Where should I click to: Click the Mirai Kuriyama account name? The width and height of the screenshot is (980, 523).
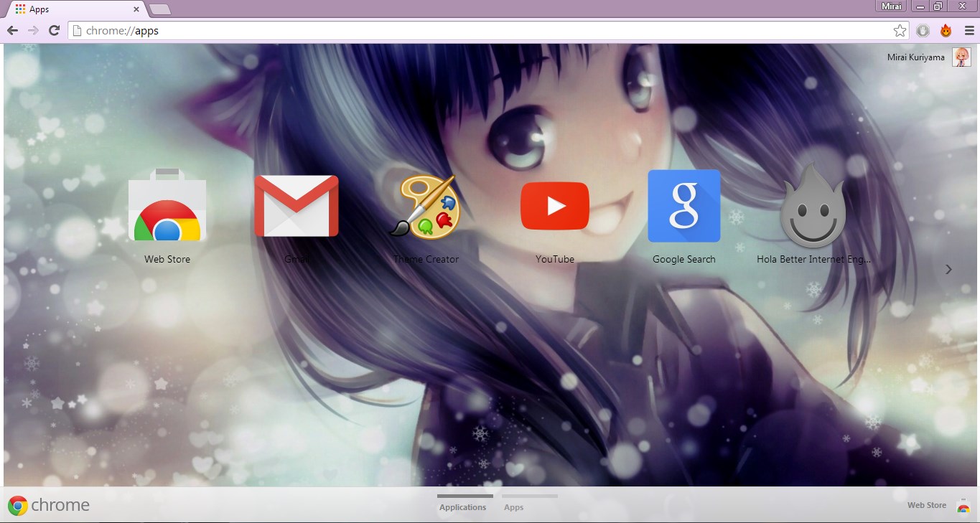pos(916,57)
